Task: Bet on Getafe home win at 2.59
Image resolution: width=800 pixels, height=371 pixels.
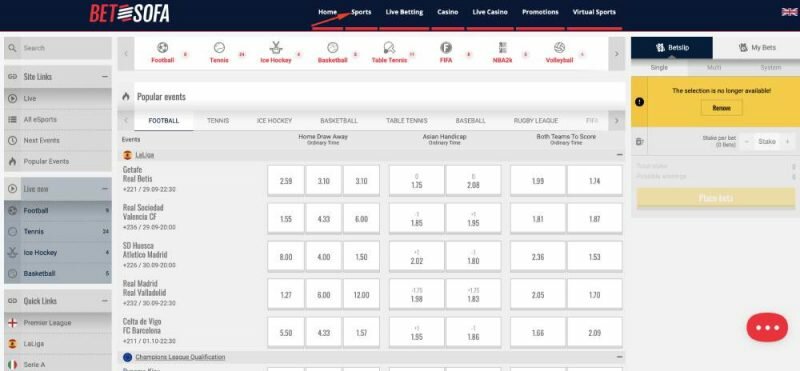Action: [x=286, y=180]
